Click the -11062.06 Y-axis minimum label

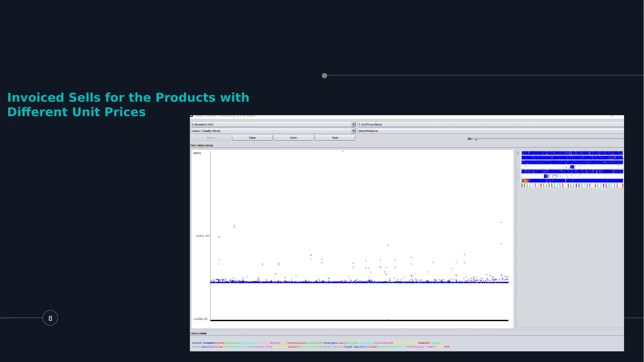point(200,319)
